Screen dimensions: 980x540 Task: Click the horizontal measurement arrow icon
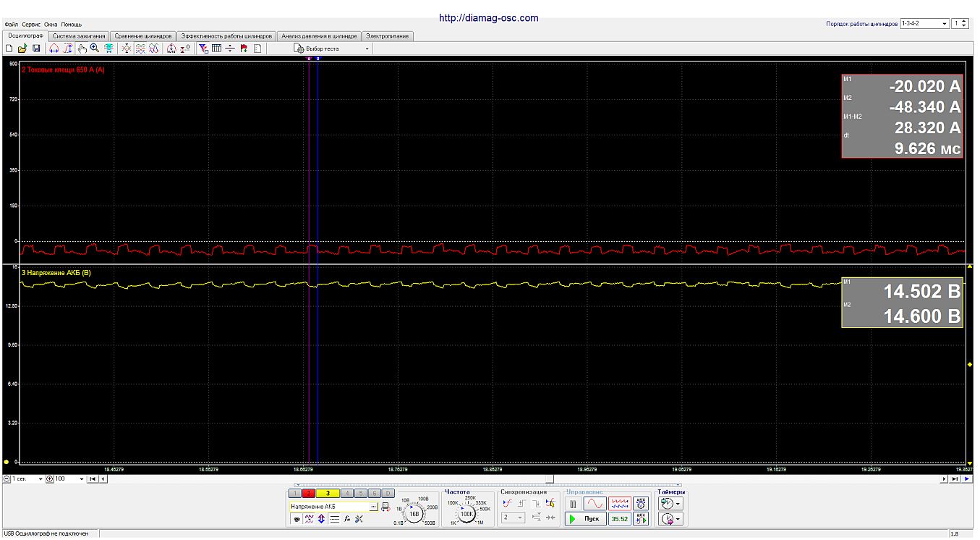coord(54,48)
